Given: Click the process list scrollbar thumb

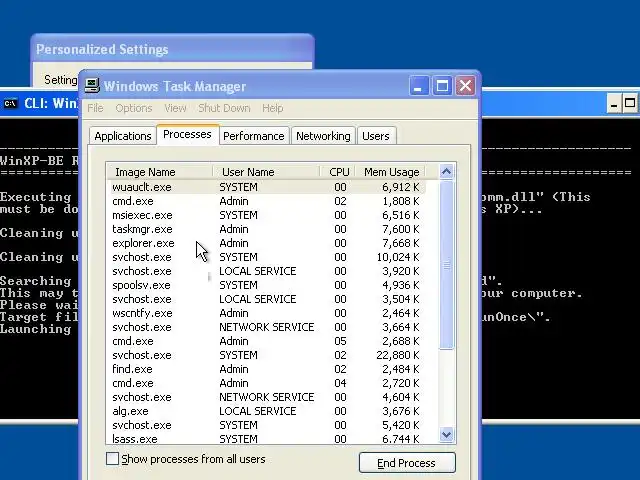Looking at the screenshot, I should coord(447,264).
